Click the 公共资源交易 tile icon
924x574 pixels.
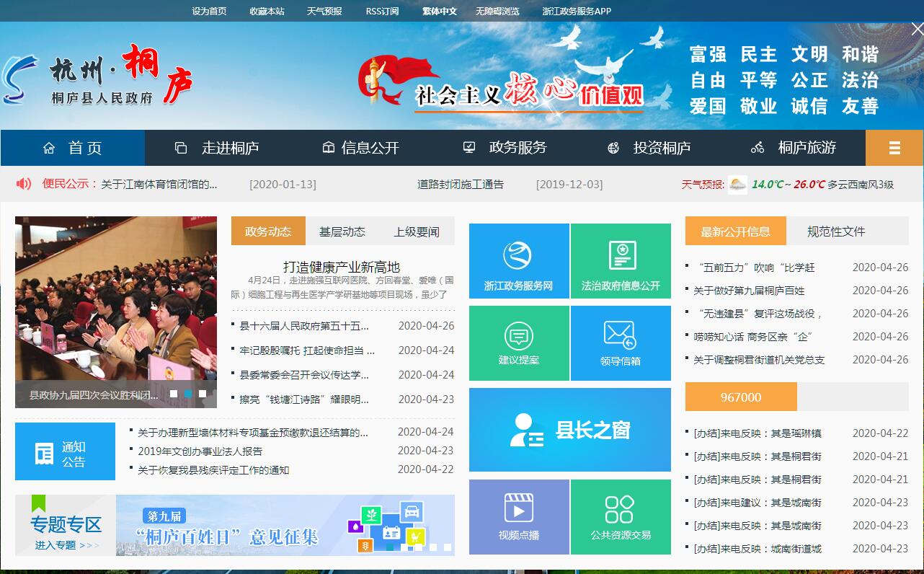(620, 508)
